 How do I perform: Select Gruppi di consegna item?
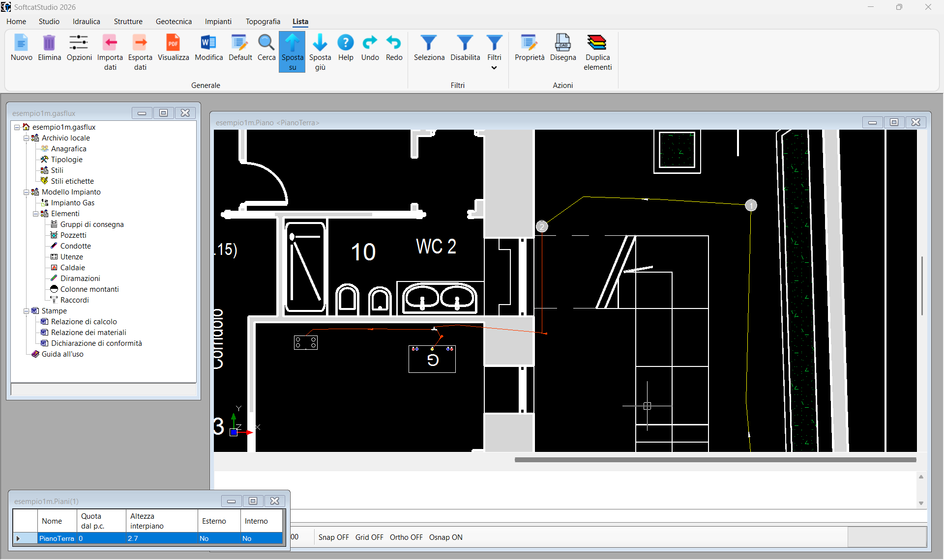pos(92,224)
